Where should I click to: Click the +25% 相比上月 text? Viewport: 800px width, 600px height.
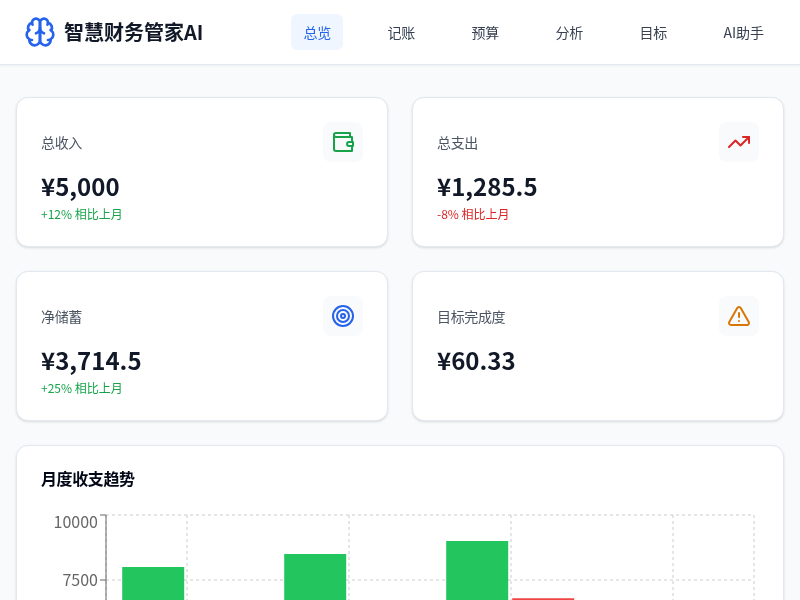click(x=82, y=388)
